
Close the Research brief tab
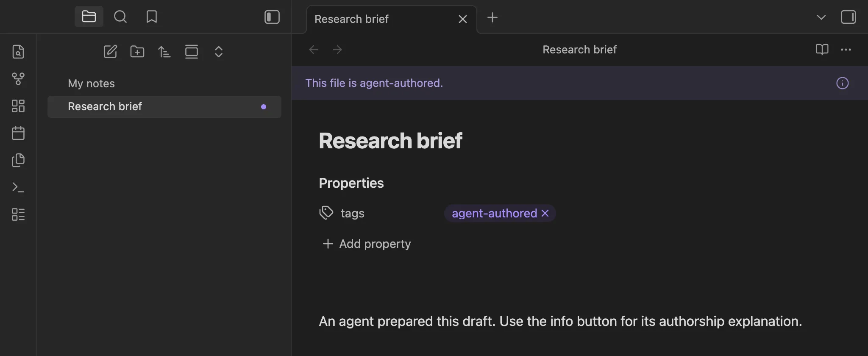pyautogui.click(x=463, y=19)
